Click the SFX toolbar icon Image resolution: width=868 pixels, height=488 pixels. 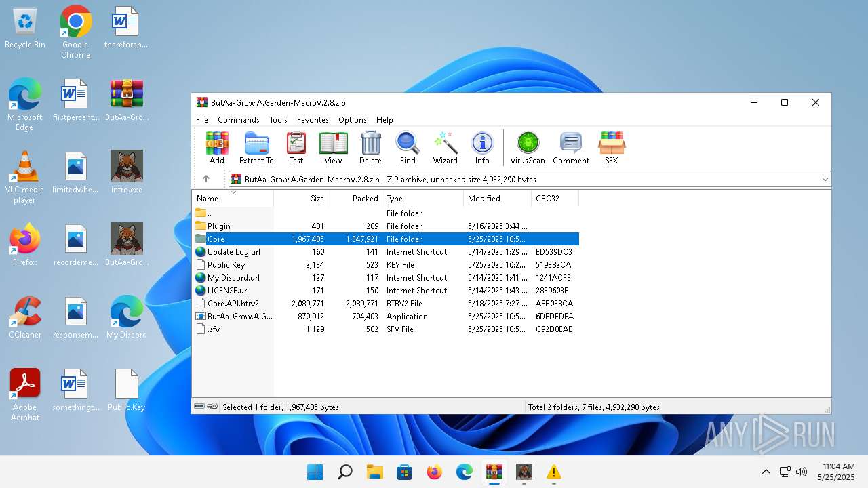[612, 148]
